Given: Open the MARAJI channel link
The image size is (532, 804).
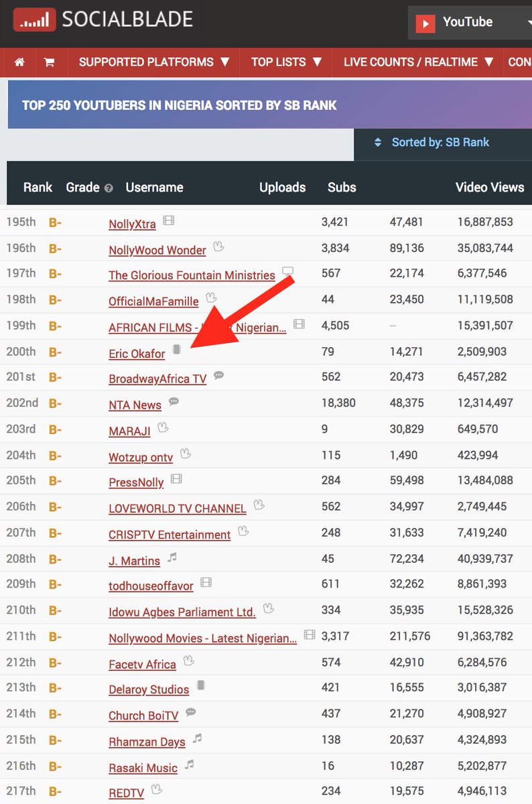Looking at the screenshot, I should pos(129,431).
